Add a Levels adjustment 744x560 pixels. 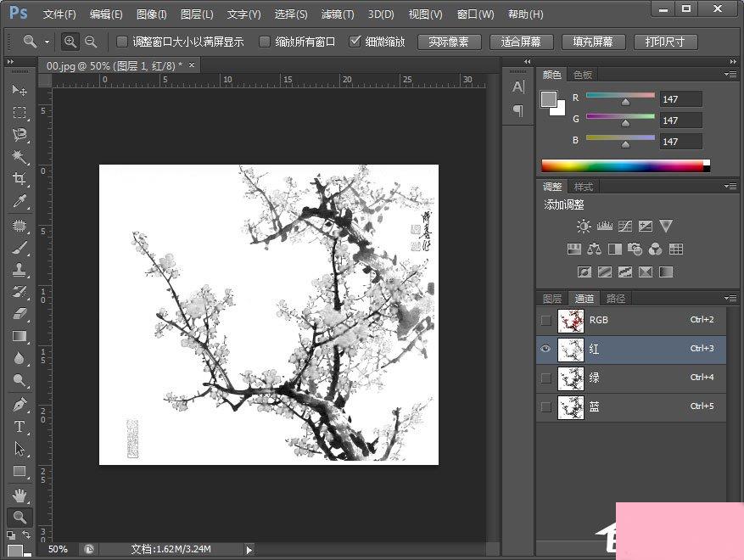coord(605,226)
